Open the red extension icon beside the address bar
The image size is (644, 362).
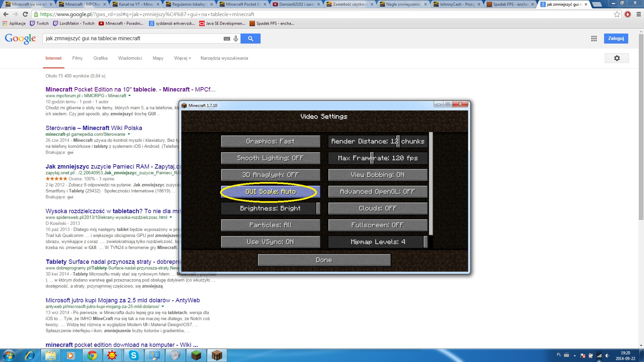pos(628,14)
